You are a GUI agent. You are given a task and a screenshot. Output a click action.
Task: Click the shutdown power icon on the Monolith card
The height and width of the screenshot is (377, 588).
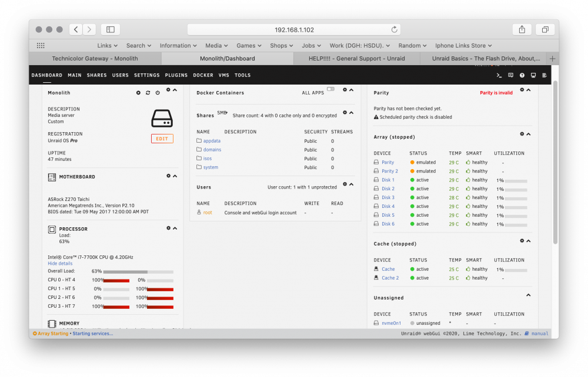pos(158,92)
